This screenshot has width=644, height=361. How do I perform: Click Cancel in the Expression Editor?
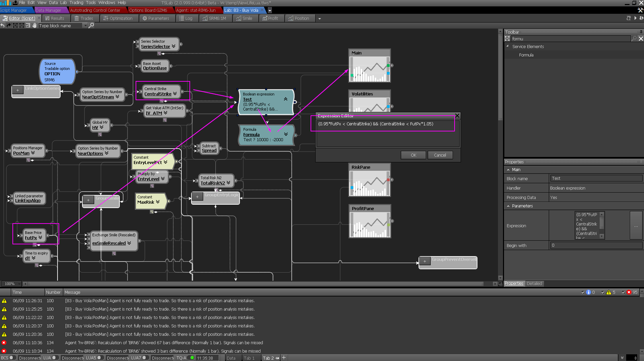point(440,155)
